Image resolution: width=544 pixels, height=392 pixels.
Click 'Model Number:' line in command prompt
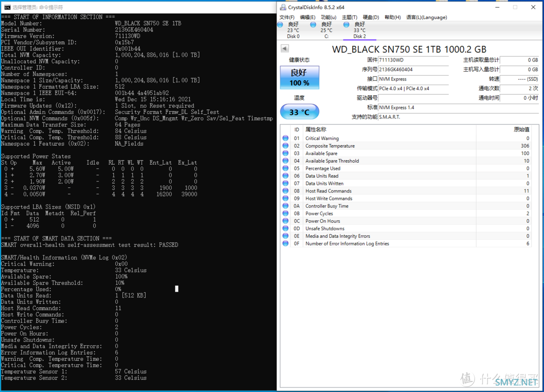tap(91, 23)
